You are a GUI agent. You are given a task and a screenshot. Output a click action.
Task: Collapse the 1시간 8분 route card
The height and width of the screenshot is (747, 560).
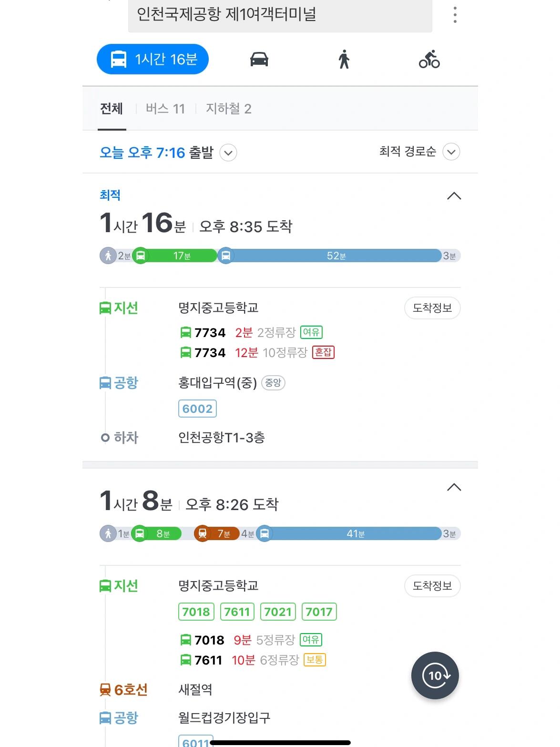pos(454,487)
